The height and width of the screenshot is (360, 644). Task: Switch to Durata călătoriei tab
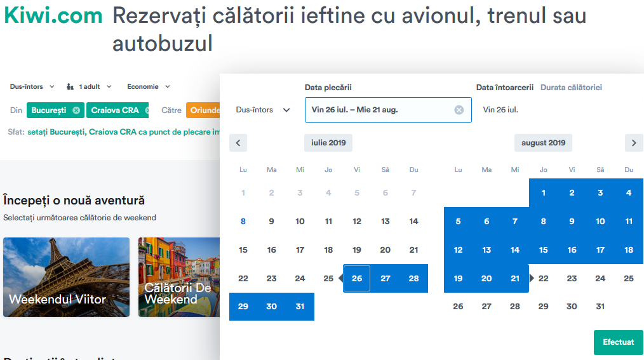(571, 88)
